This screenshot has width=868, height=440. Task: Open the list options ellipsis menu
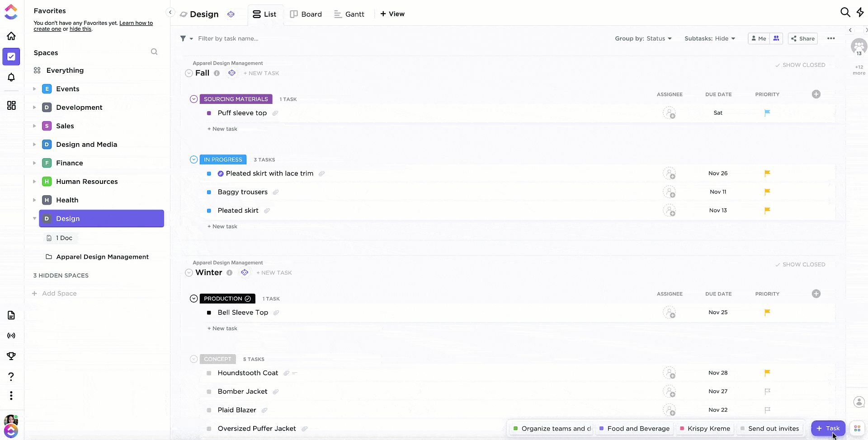[831, 38]
